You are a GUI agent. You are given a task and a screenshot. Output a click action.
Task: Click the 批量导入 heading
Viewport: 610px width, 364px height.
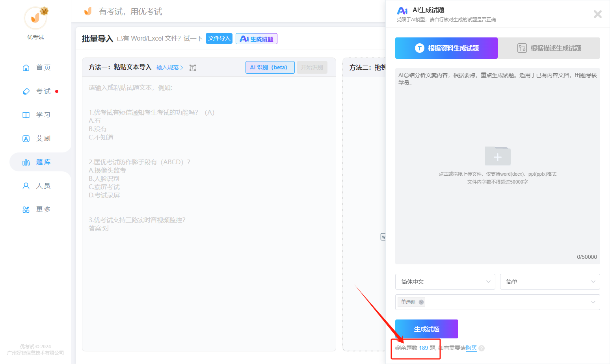[x=97, y=39]
